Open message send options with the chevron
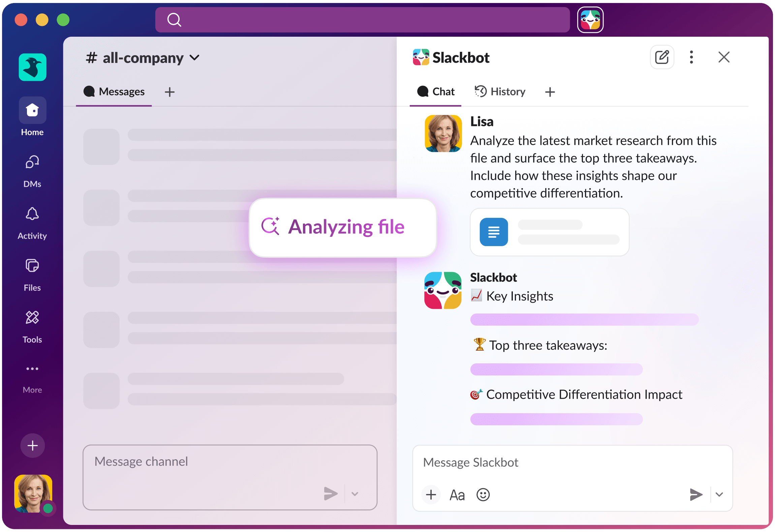775x532 pixels. coord(719,494)
